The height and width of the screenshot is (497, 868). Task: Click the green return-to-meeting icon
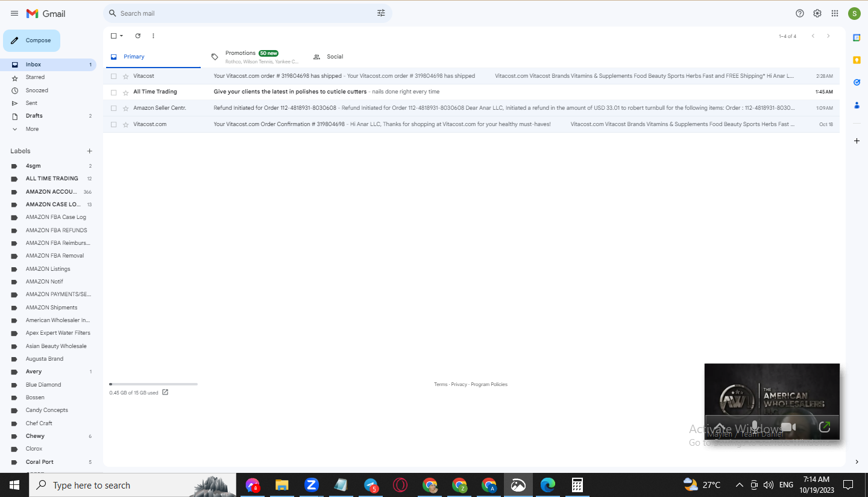(x=825, y=427)
